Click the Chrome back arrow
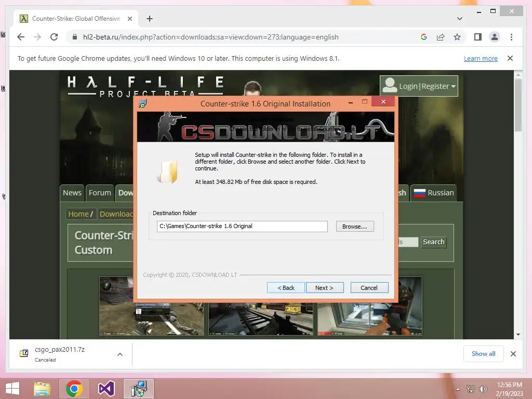The width and height of the screenshot is (532, 399). (21, 37)
